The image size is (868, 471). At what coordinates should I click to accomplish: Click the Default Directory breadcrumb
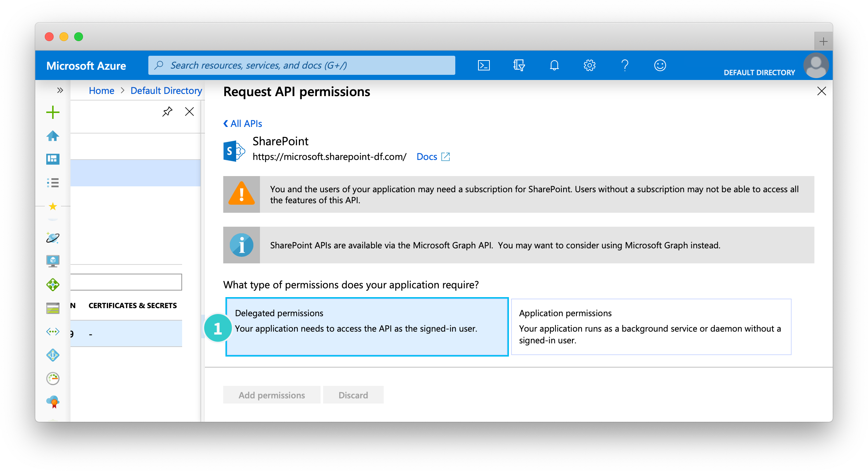point(166,91)
